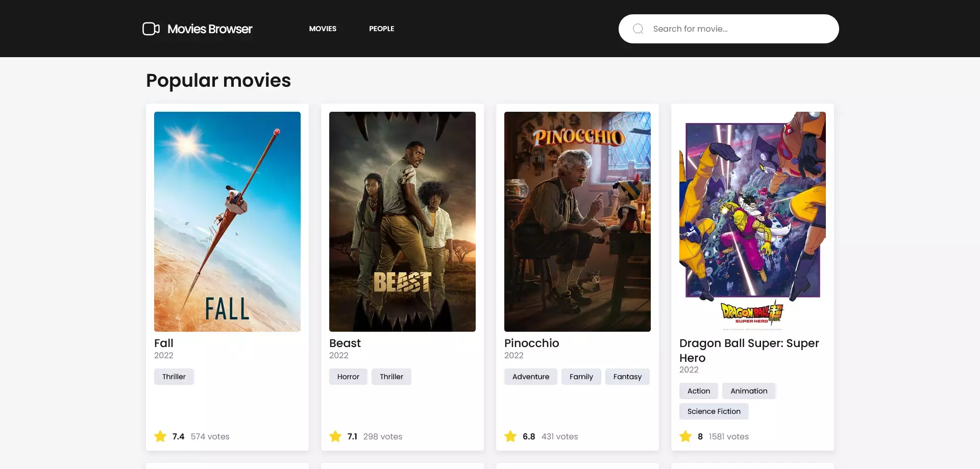Click the search magnifier icon
980x469 pixels.
638,29
